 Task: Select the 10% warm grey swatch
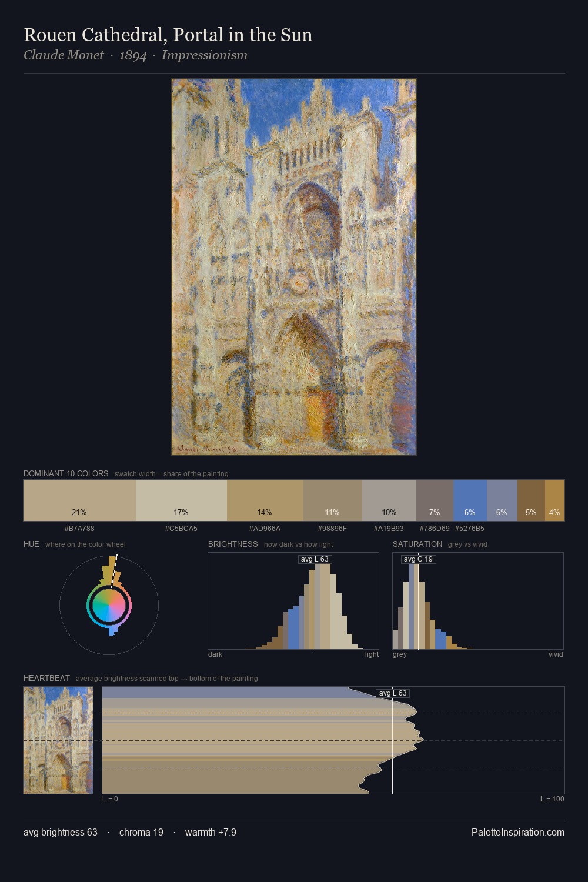pos(389,500)
